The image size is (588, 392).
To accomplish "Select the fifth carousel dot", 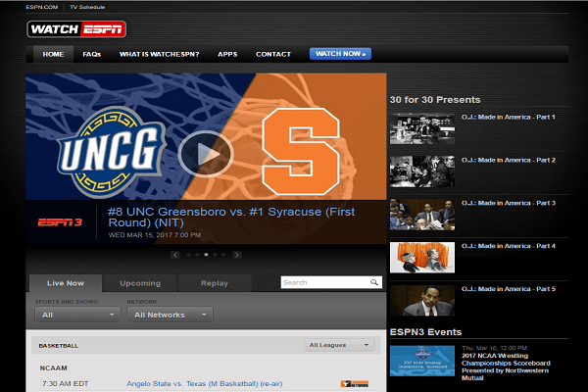I will tap(223, 255).
